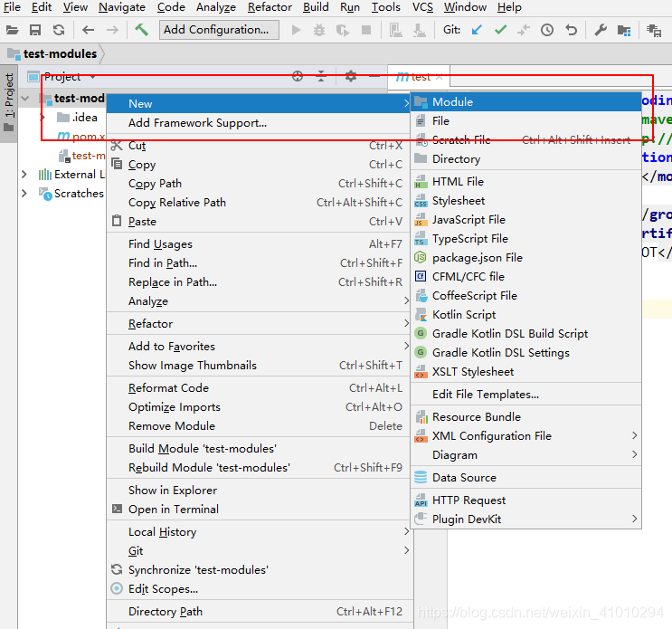Choose Gradle Kotlin DSL Build Script
This screenshot has width=672, height=629.
pos(525,334)
